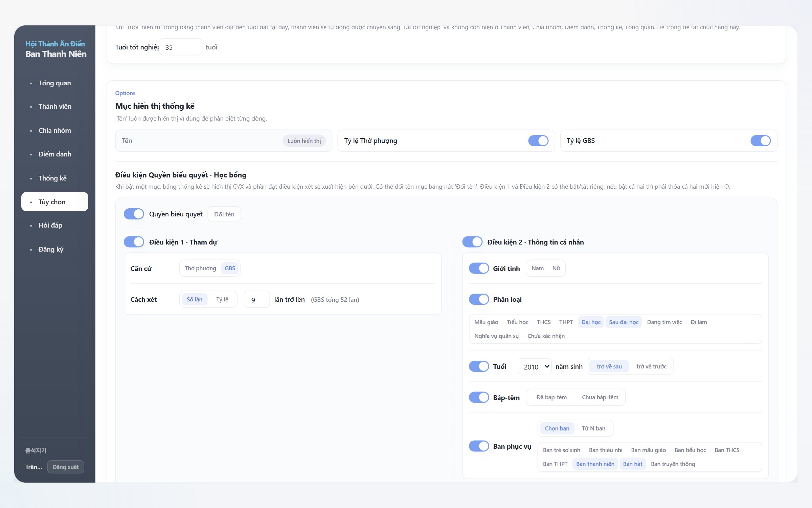The image size is (812, 508).
Task: Turn off Điều kiện 1 Tham dự switch
Action: [x=134, y=242]
